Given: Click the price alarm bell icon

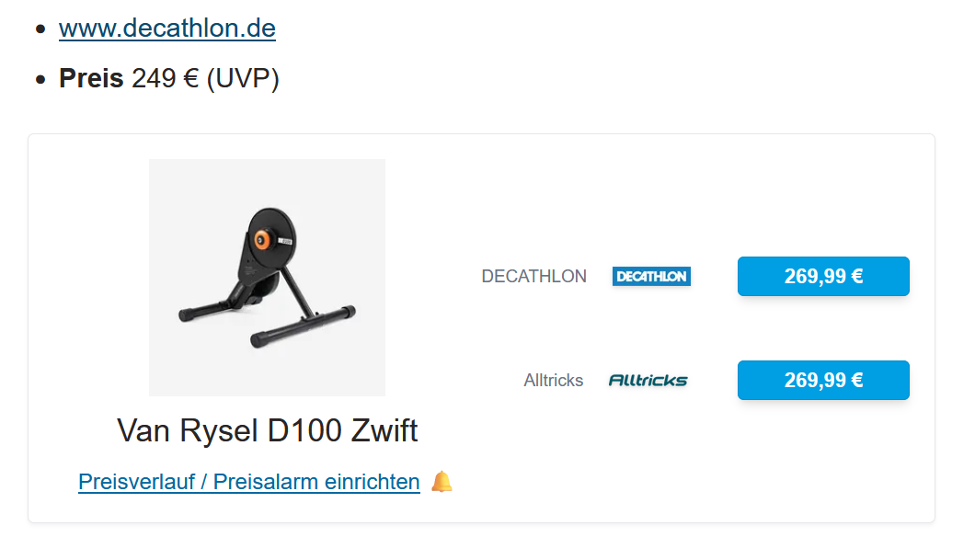Looking at the screenshot, I should (442, 481).
